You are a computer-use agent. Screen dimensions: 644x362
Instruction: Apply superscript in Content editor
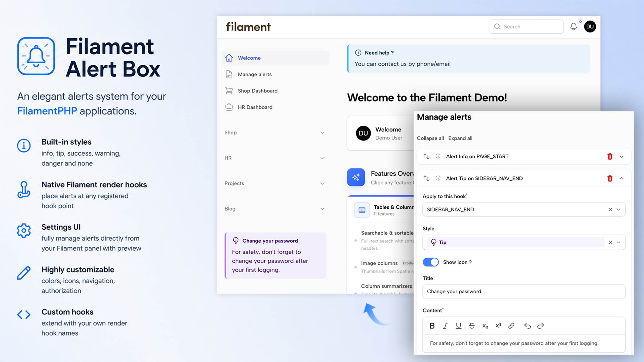[x=498, y=326]
